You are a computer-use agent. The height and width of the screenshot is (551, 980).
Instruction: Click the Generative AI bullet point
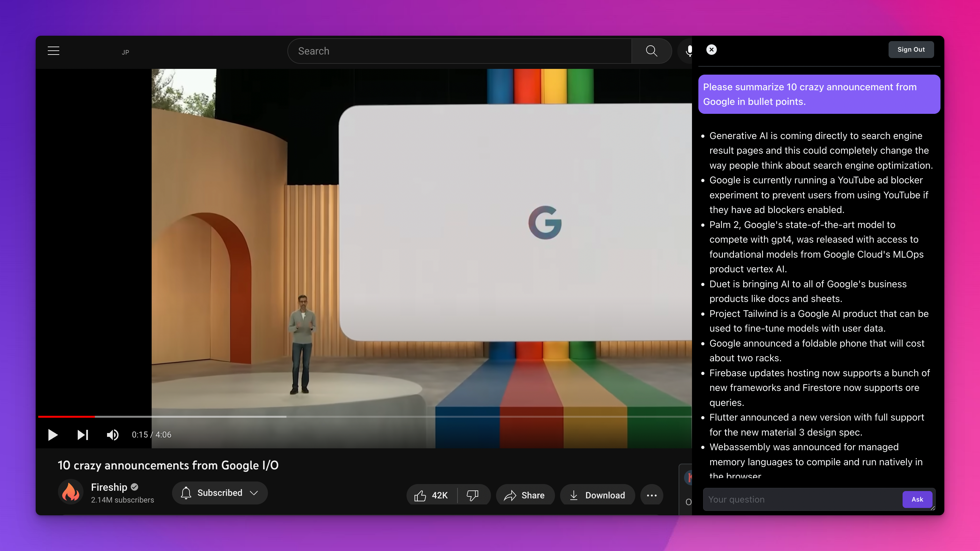[821, 151]
